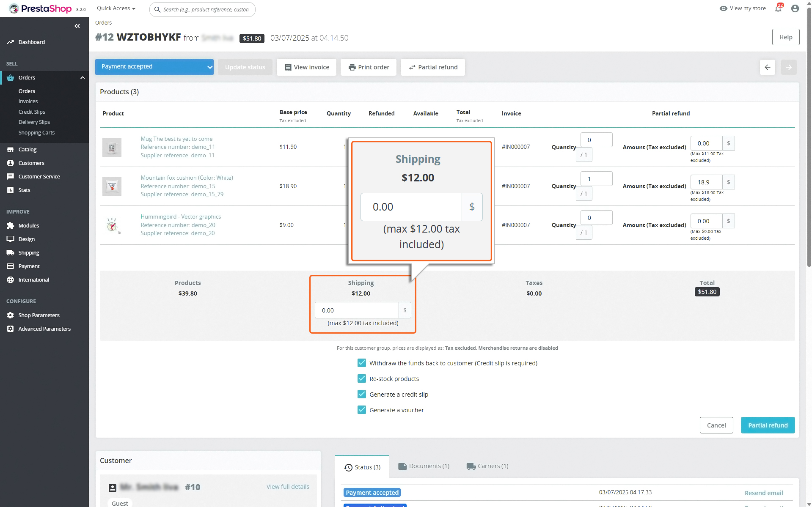Toggle Withdraw the funds back to customer checkbox
812x507 pixels.
coord(362,363)
